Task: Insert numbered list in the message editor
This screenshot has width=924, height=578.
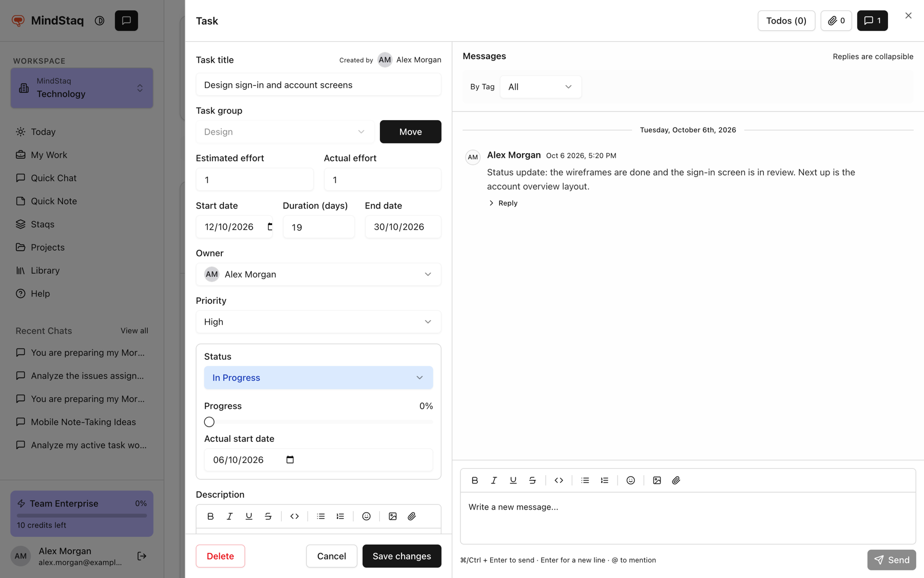Action: tap(605, 480)
